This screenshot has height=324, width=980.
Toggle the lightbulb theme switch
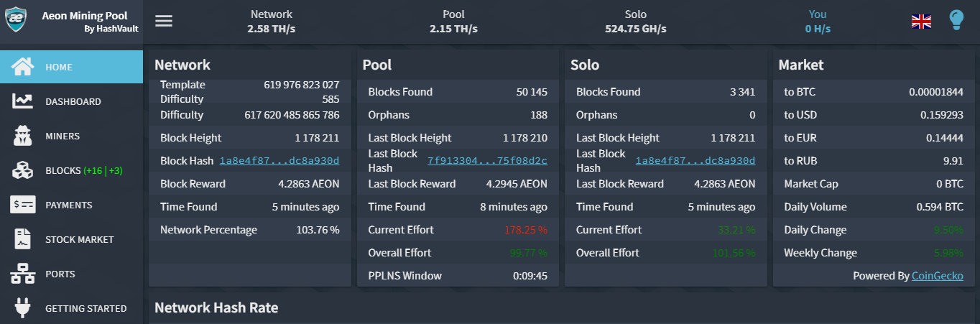coord(956,20)
